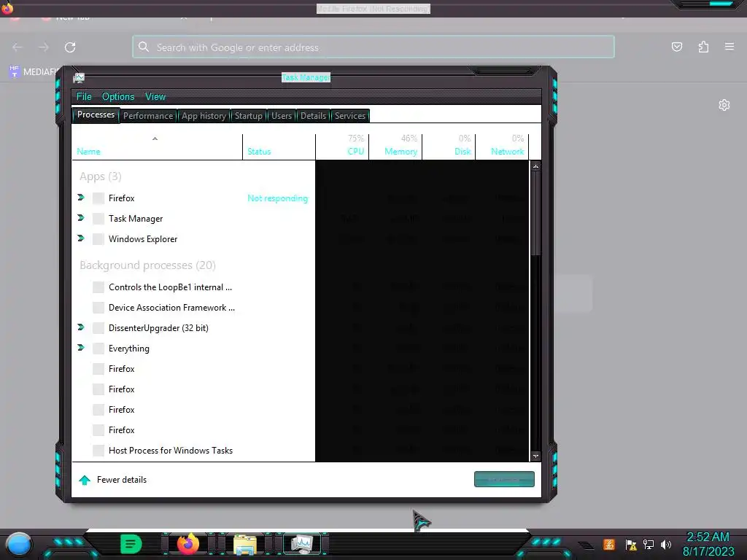Click the Task Manager title bar icon
Viewport: 747px width, 560px height.
click(x=79, y=77)
